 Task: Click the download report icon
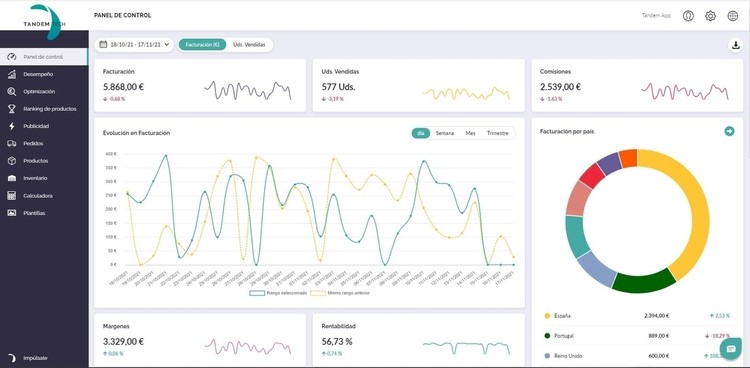(x=734, y=45)
